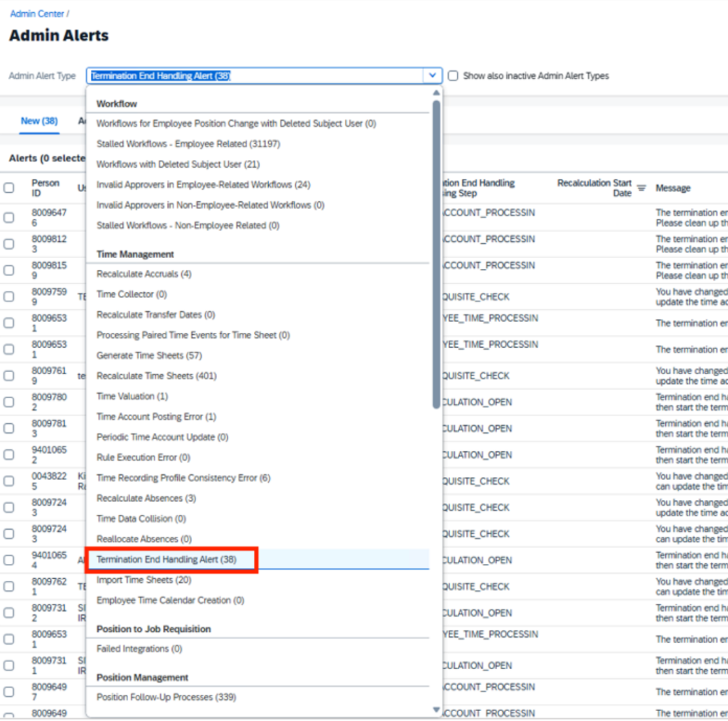Pick Reallocate Absences (0)
Screen dimensions: 728x721
pyautogui.click(x=257, y=540)
